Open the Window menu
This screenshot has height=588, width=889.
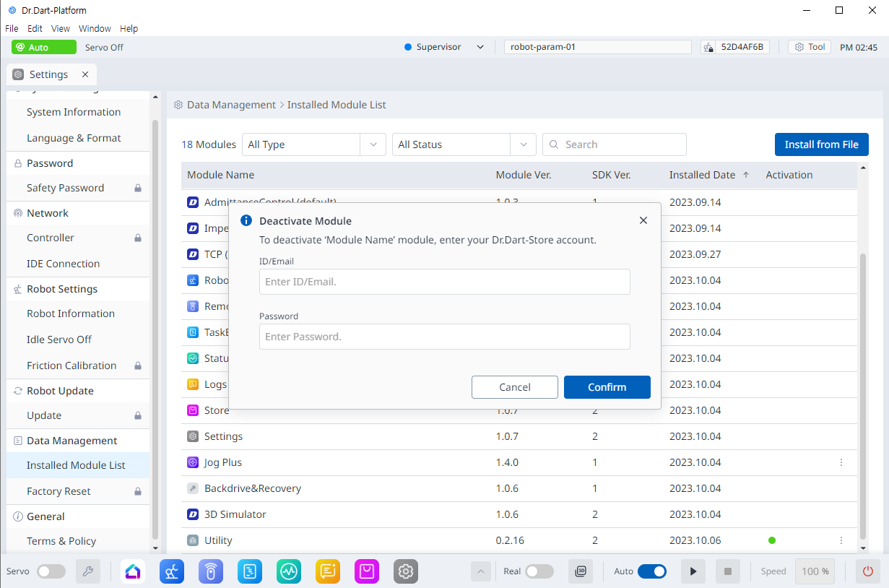coord(95,29)
